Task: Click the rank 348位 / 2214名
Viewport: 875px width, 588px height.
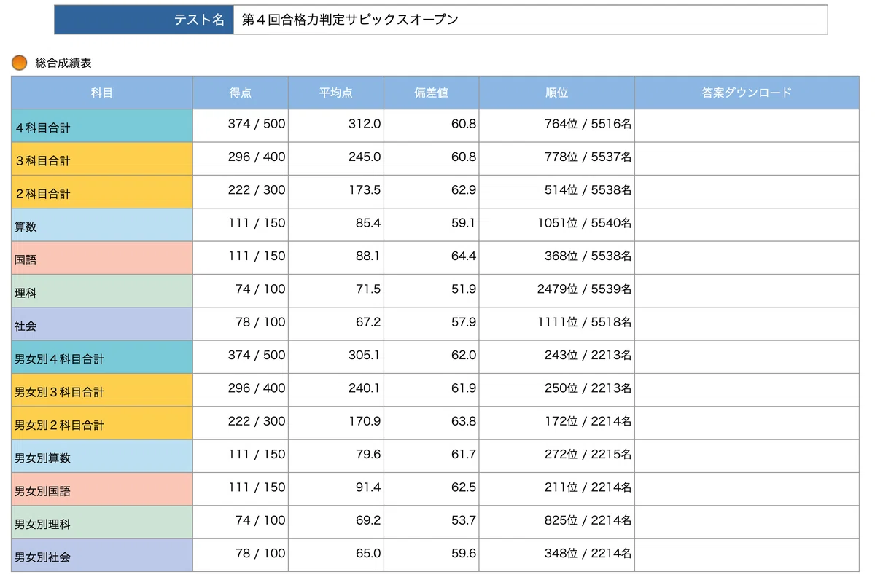Action: tap(588, 553)
